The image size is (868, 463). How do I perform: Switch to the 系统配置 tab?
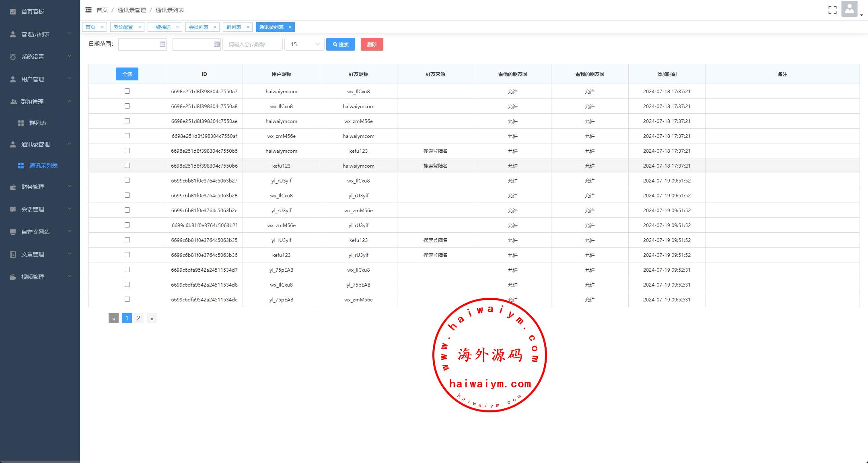(123, 27)
